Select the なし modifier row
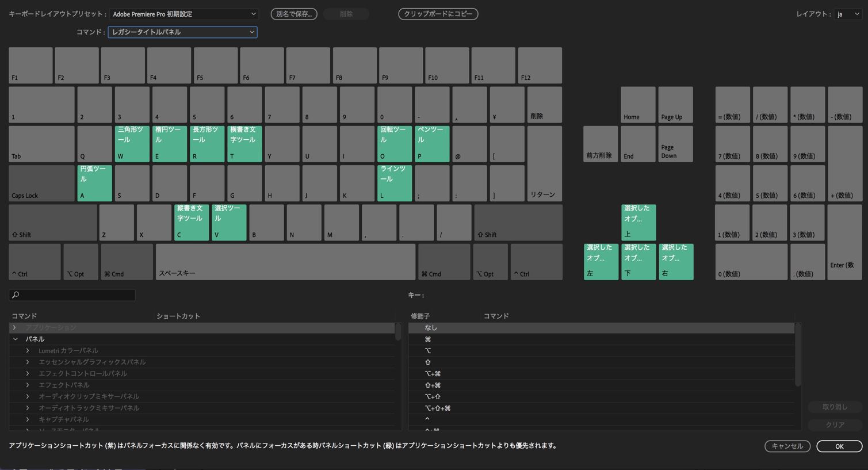The height and width of the screenshot is (470, 868). click(602, 327)
